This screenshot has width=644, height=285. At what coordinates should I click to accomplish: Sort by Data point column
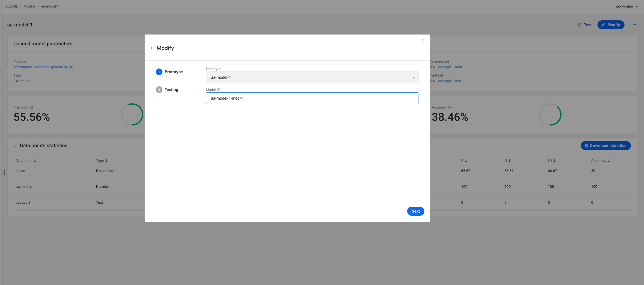(26, 161)
